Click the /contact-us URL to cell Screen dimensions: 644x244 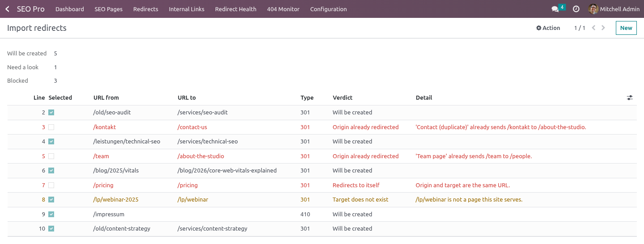pos(192,127)
